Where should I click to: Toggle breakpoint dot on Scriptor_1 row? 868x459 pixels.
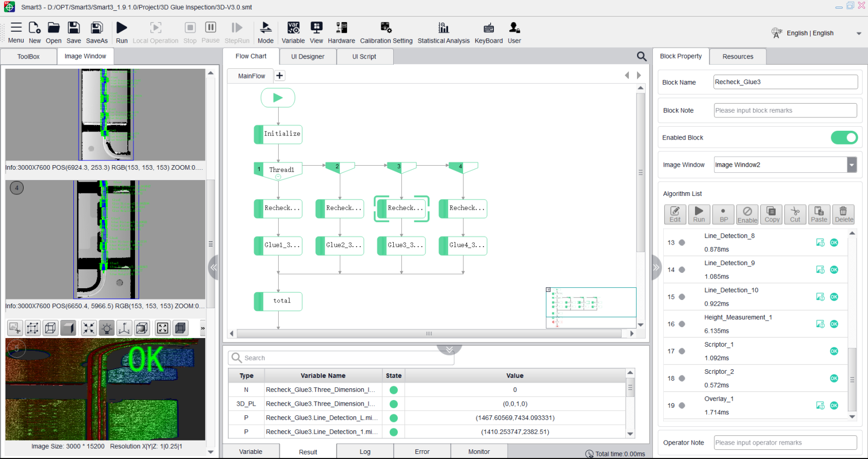(x=682, y=351)
